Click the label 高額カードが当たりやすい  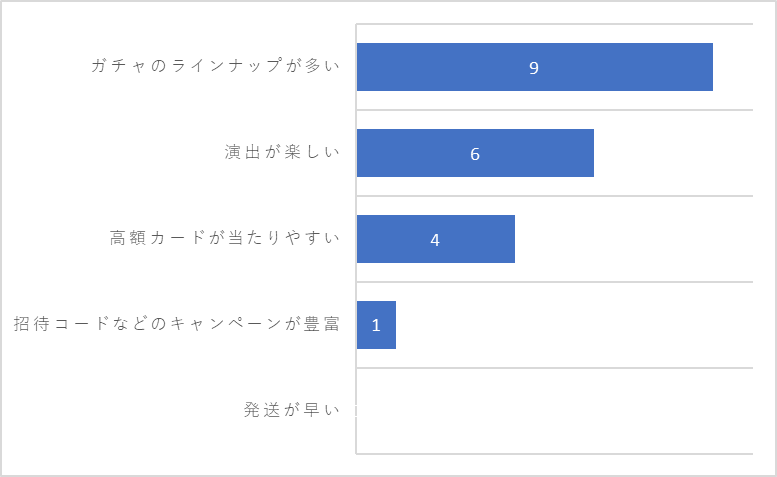pos(225,238)
